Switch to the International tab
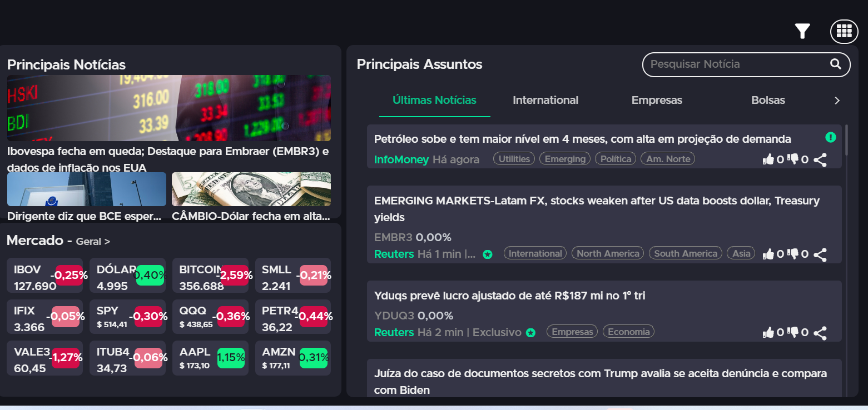The height and width of the screenshot is (410, 868). coord(545,101)
